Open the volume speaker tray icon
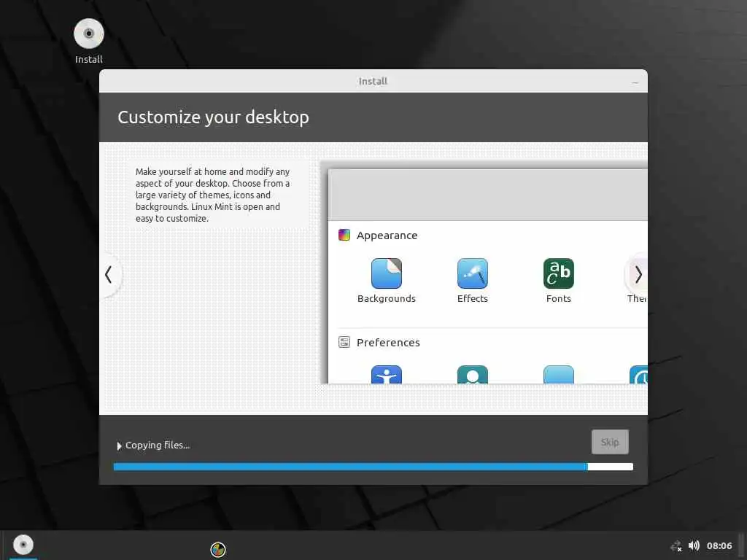The height and width of the screenshot is (560, 747). pos(694,545)
